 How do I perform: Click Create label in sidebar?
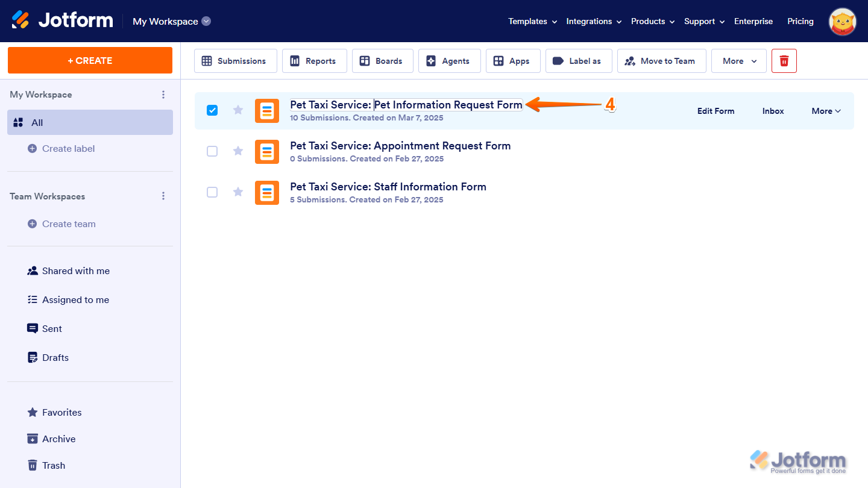coord(61,149)
